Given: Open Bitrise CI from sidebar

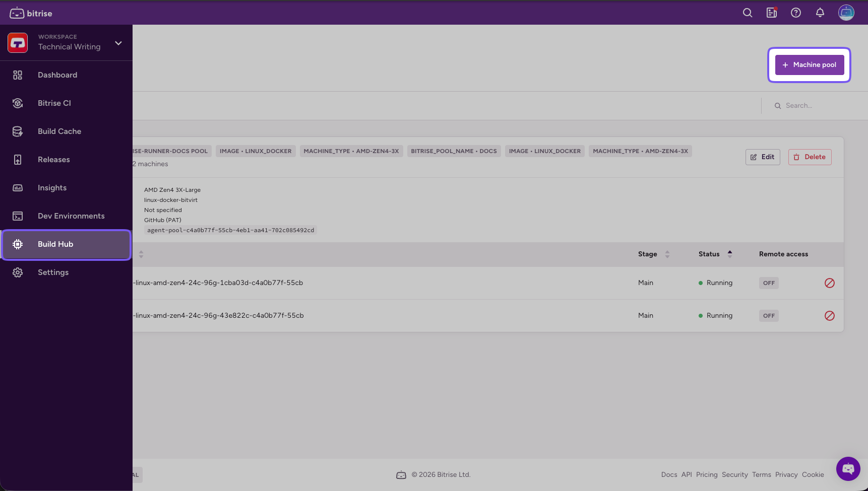Looking at the screenshot, I should 66,103.
